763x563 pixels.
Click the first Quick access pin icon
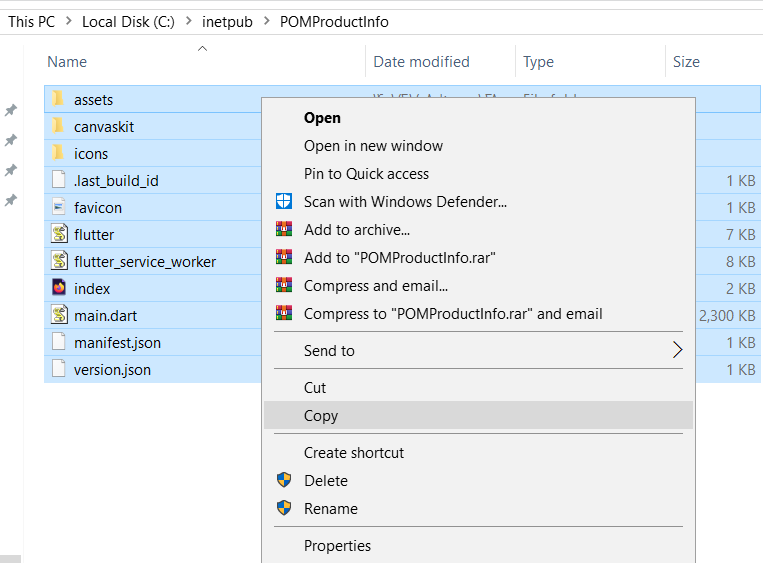pyautogui.click(x=11, y=110)
